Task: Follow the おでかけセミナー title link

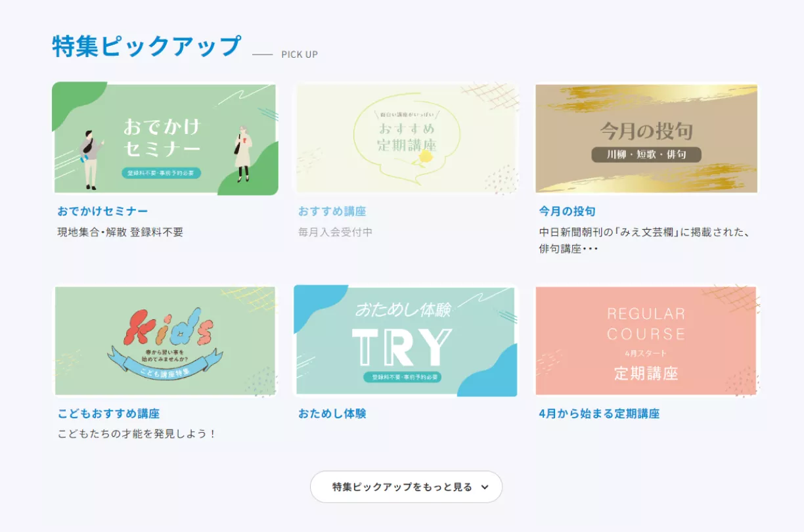Action: [x=102, y=211]
